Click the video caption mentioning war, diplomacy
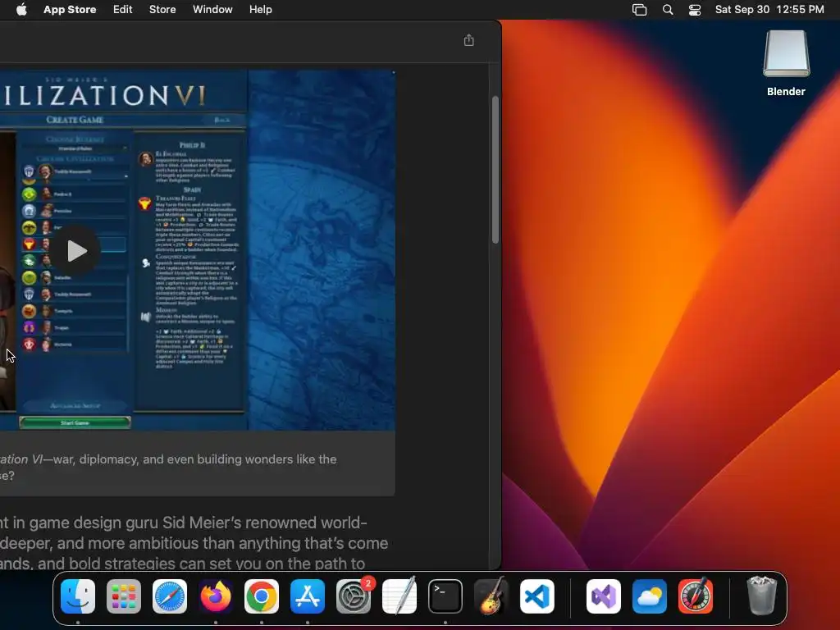This screenshot has width=840, height=630. (168, 467)
